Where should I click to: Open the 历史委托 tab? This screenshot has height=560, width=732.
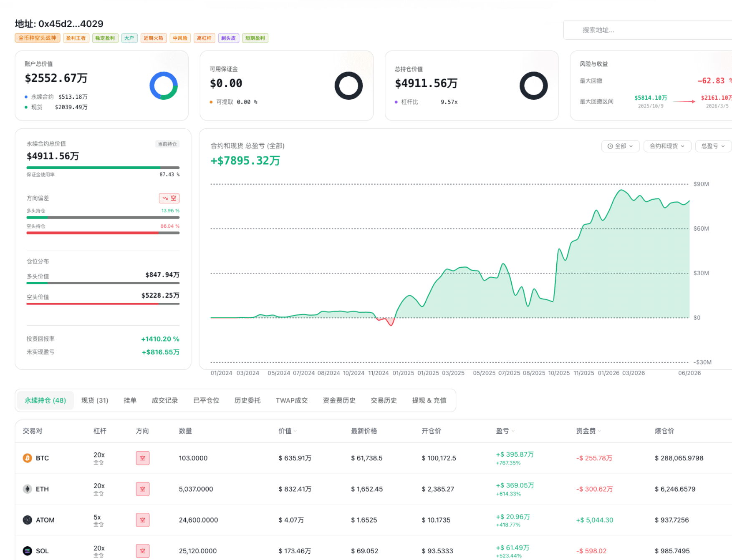(x=247, y=400)
